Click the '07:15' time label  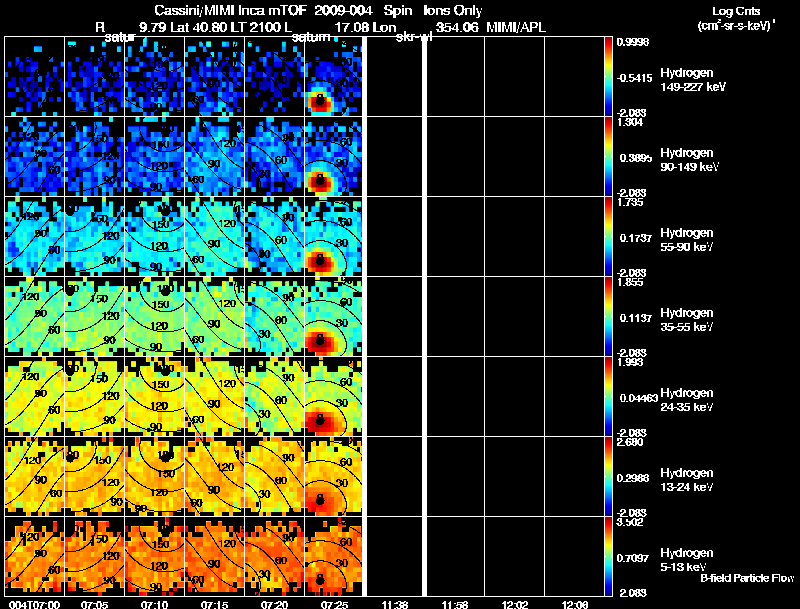point(214,604)
